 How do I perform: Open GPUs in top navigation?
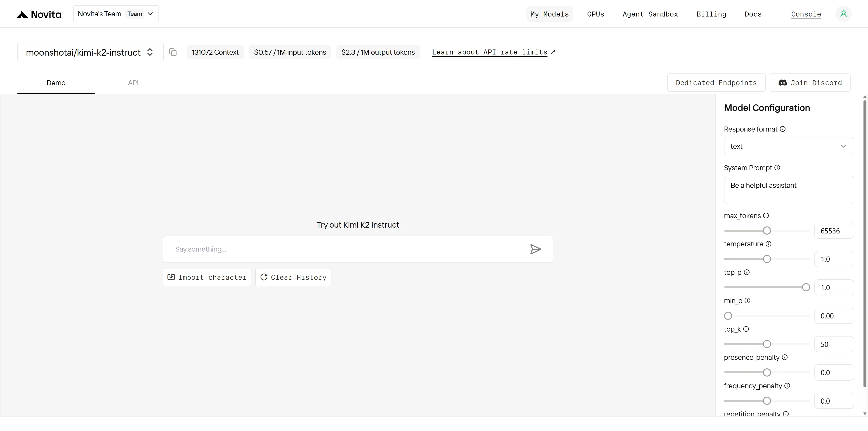(595, 14)
